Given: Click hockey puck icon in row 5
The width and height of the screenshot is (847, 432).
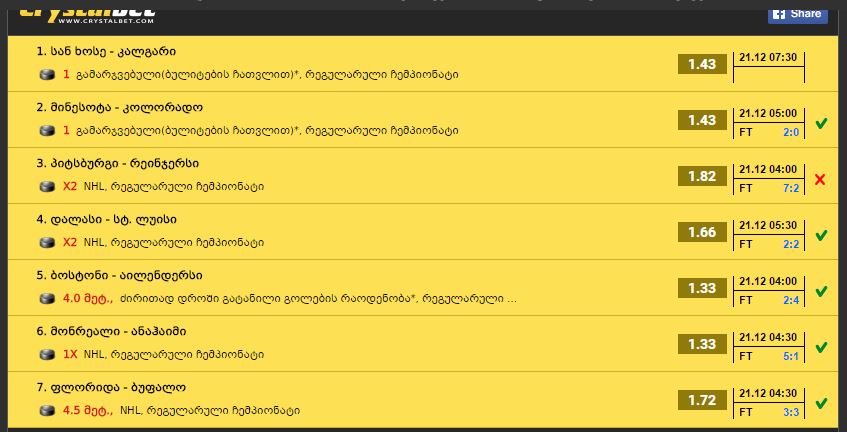Looking at the screenshot, I should point(48,299).
